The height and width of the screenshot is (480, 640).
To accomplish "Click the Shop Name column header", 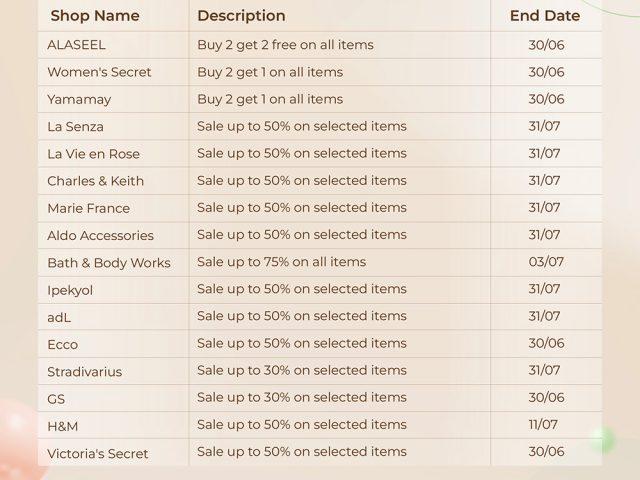I will [95, 16].
